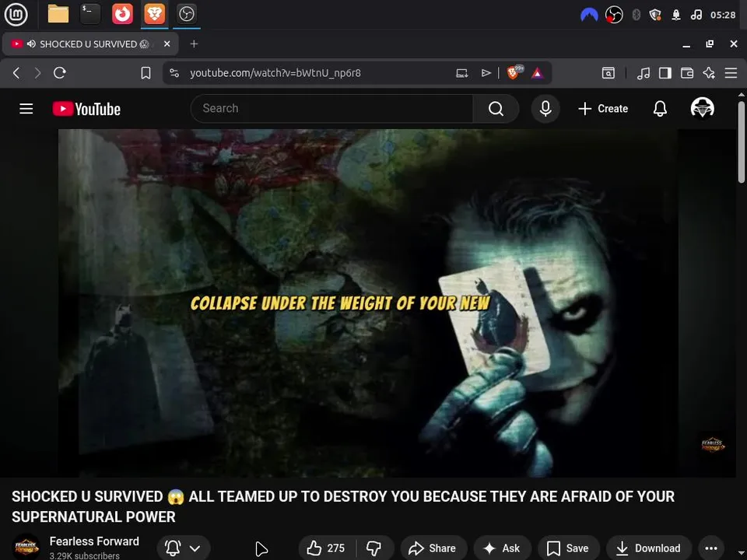Screen dimensions: 747x560
Task: Open the account avatar menu
Action: coord(702,108)
